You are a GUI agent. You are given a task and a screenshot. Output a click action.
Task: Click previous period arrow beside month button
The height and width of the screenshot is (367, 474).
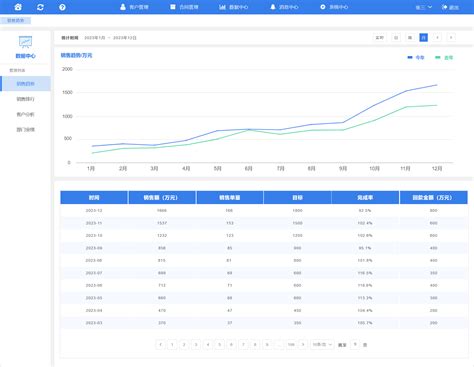(x=437, y=38)
